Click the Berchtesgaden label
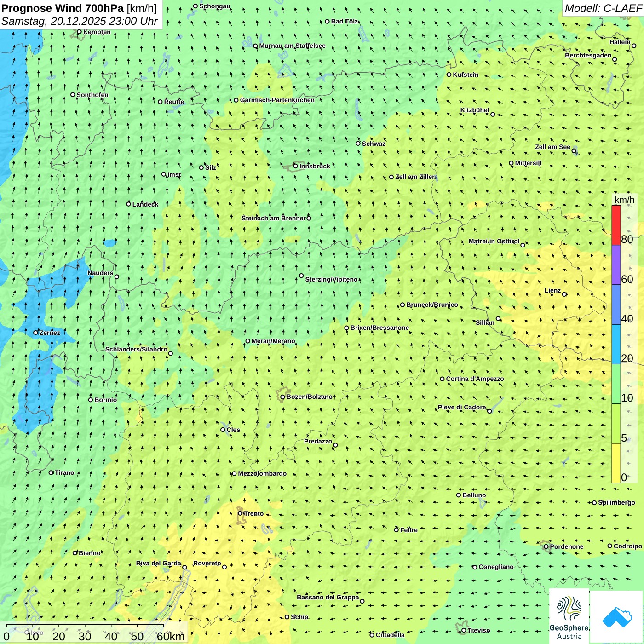This screenshot has width=644, height=644. (588, 55)
